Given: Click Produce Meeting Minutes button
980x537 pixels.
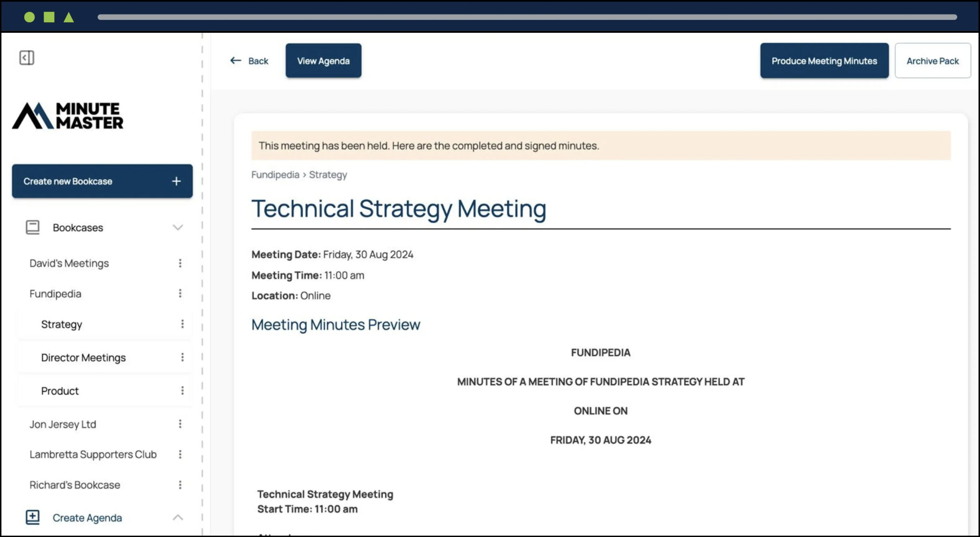Looking at the screenshot, I should (x=824, y=61).
